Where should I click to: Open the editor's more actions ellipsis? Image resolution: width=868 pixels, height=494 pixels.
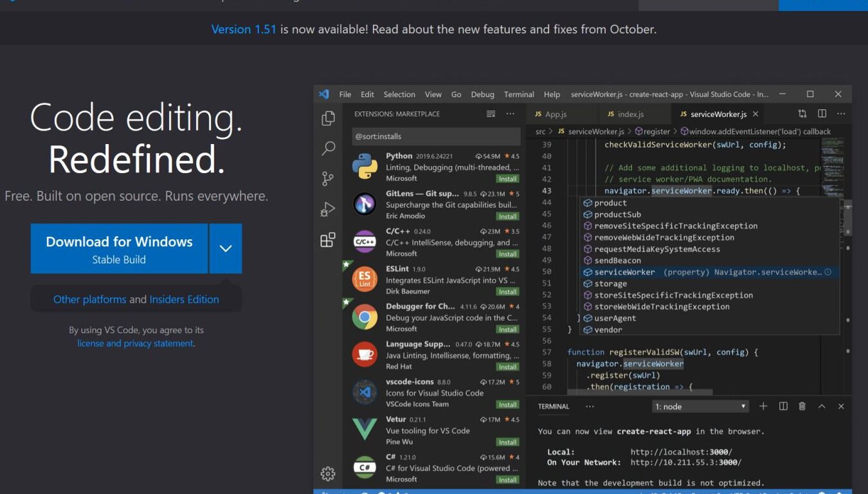pyautogui.click(x=841, y=114)
